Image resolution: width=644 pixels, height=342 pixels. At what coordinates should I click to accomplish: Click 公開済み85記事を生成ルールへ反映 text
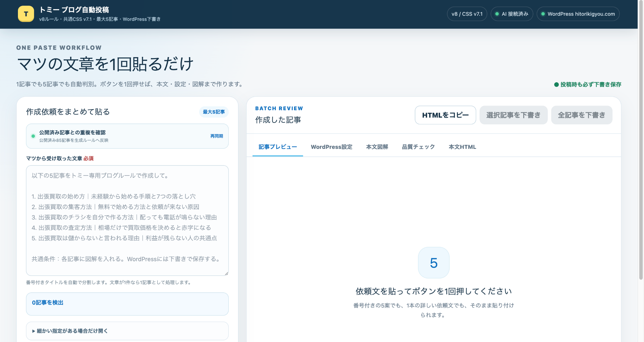[x=74, y=140]
